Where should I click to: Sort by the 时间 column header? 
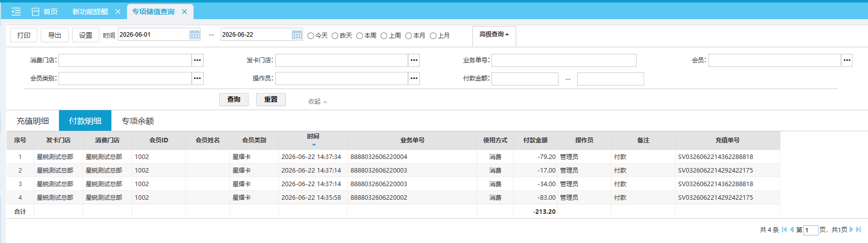[313, 136]
